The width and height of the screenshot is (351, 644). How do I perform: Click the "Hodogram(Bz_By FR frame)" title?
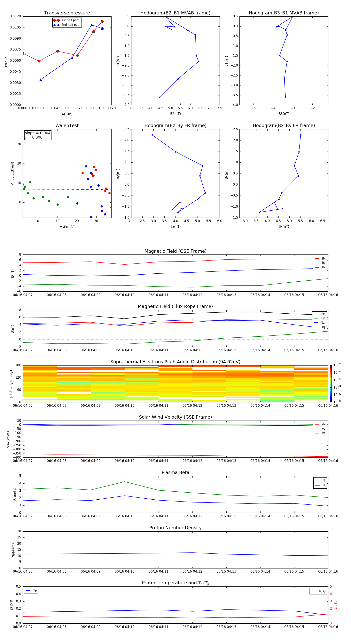click(175, 125)
